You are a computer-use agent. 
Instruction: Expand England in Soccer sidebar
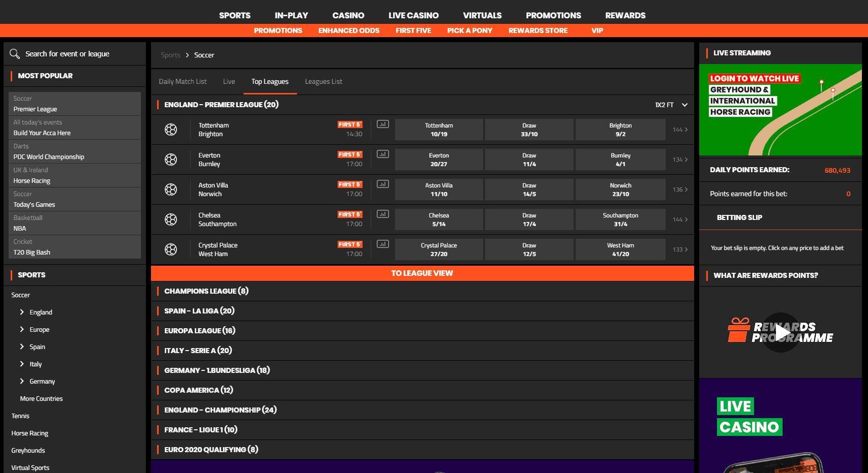pos(22,312)
